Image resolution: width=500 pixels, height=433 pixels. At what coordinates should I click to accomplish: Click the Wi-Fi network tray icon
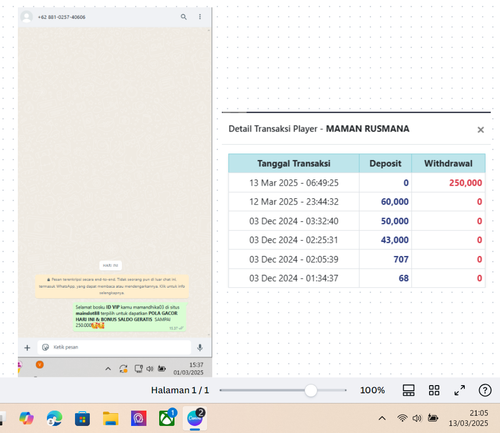point(402,418)
